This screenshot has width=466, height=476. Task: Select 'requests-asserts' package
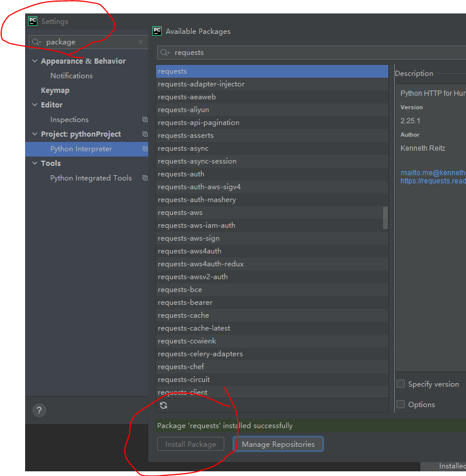click(x=272, y=135)
